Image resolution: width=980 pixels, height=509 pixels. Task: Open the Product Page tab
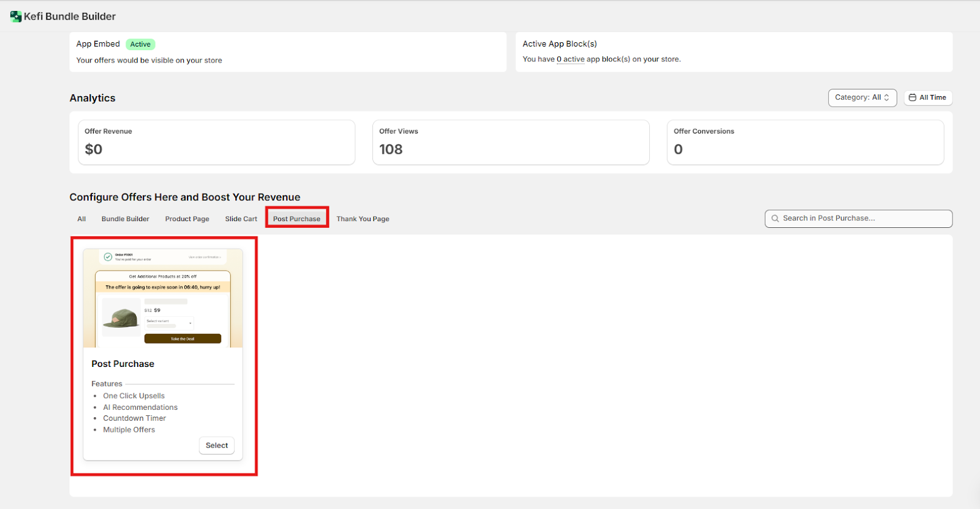point(187,219)
